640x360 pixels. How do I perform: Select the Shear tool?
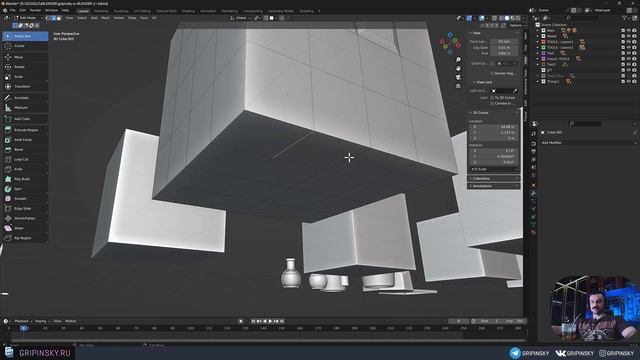click(x=25, y=228)
